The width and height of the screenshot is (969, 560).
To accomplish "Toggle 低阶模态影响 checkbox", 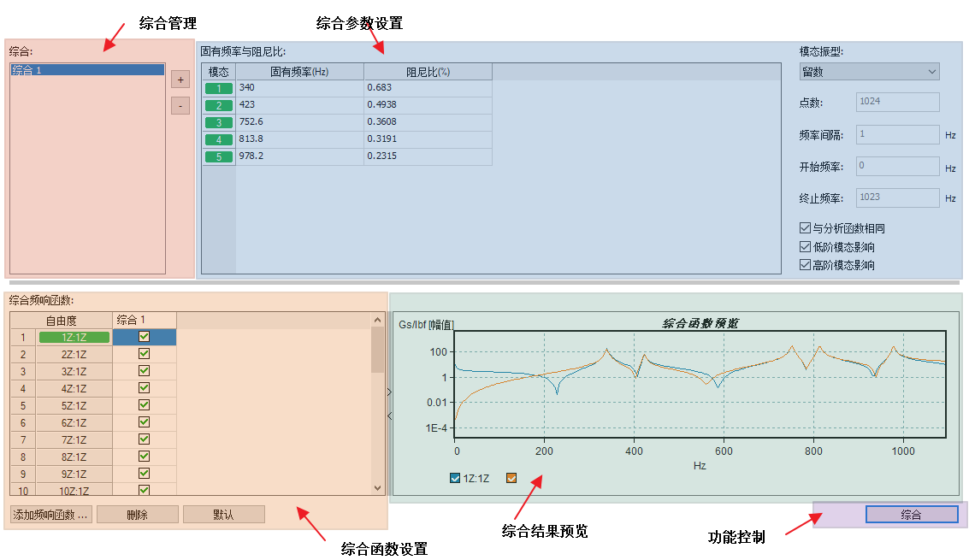I will click(x=805, y=247).
